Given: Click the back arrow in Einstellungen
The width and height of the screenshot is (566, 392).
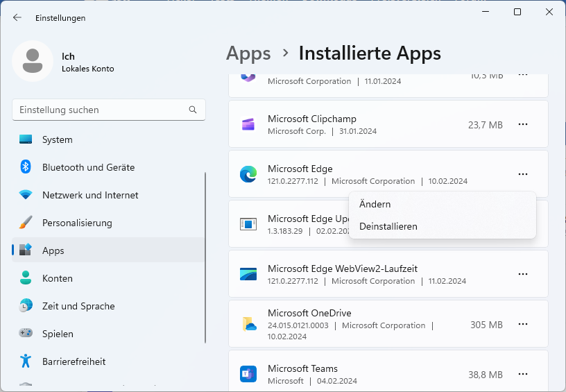Looking at the screenshot, I should (x=17, y=18).
